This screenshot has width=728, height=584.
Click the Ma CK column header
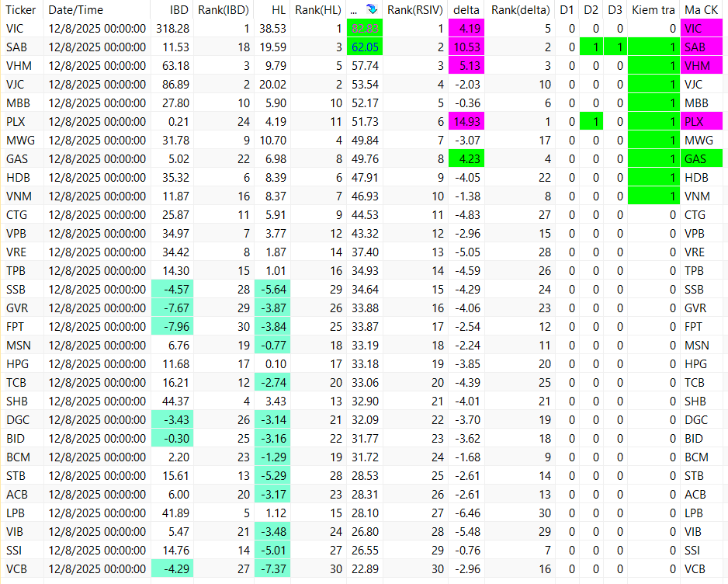pos(701,10)
